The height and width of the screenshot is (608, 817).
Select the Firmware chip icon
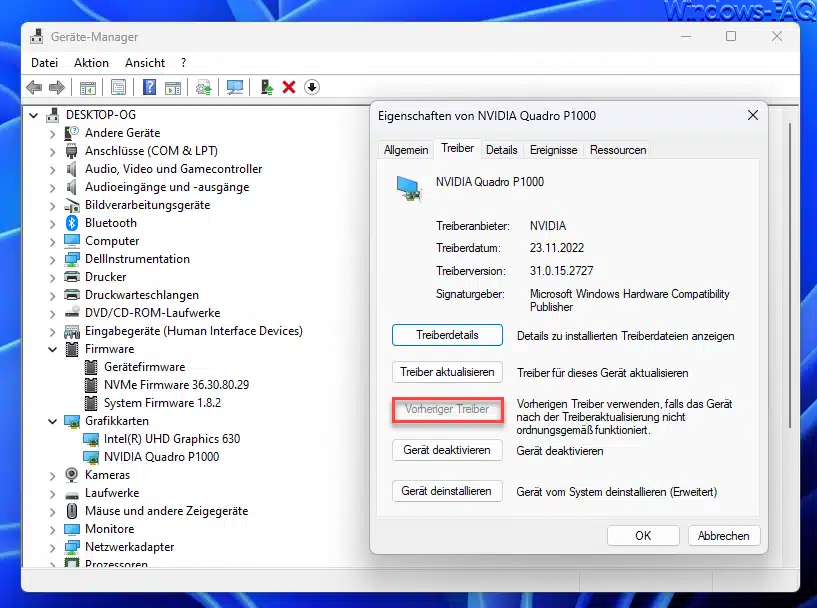click(72, 349)
